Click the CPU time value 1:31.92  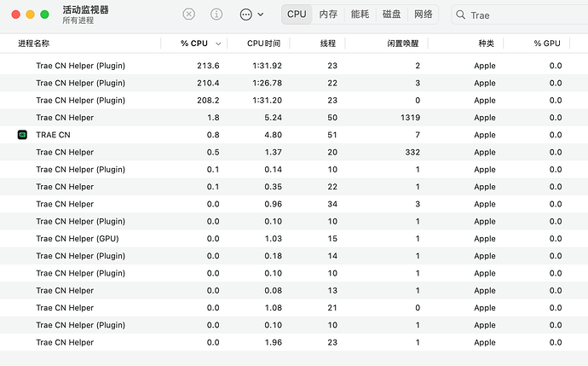(267, 66)
